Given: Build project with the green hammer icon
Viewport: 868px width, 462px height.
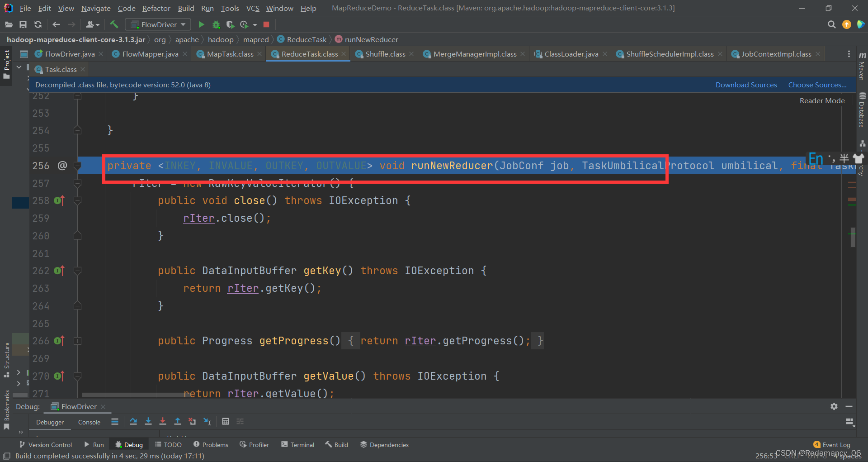Looking at the screenshot, I should tap(114, 24).
